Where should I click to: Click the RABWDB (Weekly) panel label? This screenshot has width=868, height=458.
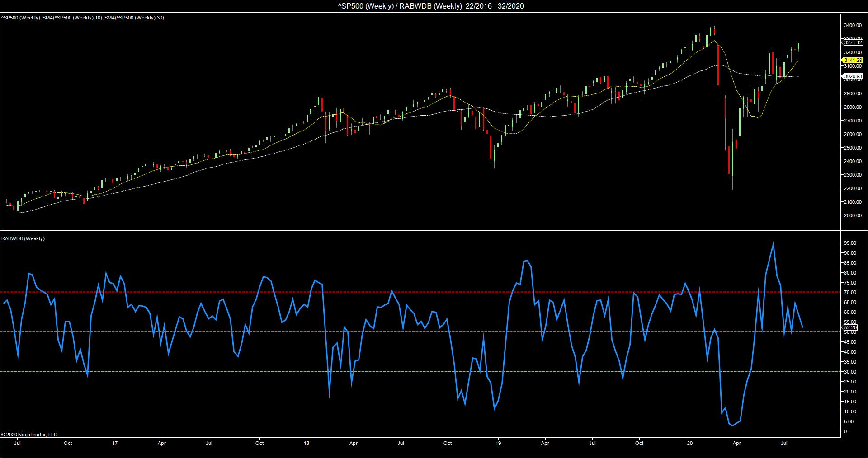tap(23, 238)
